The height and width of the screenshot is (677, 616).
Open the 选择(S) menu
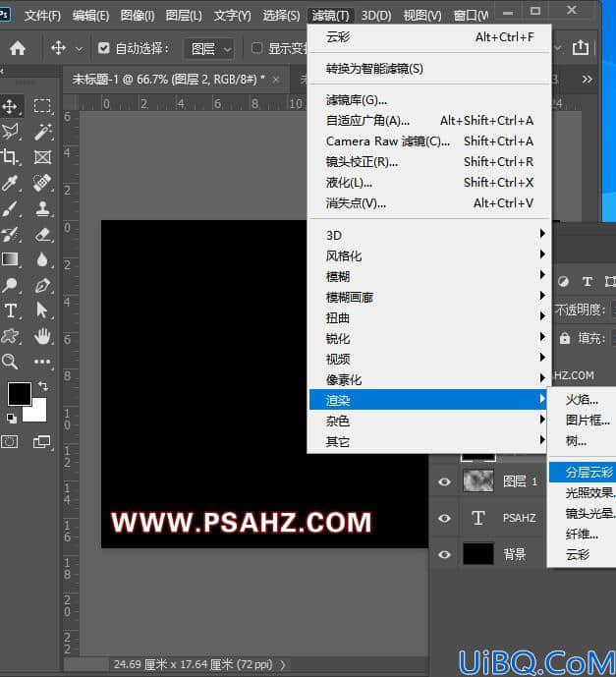281,16
